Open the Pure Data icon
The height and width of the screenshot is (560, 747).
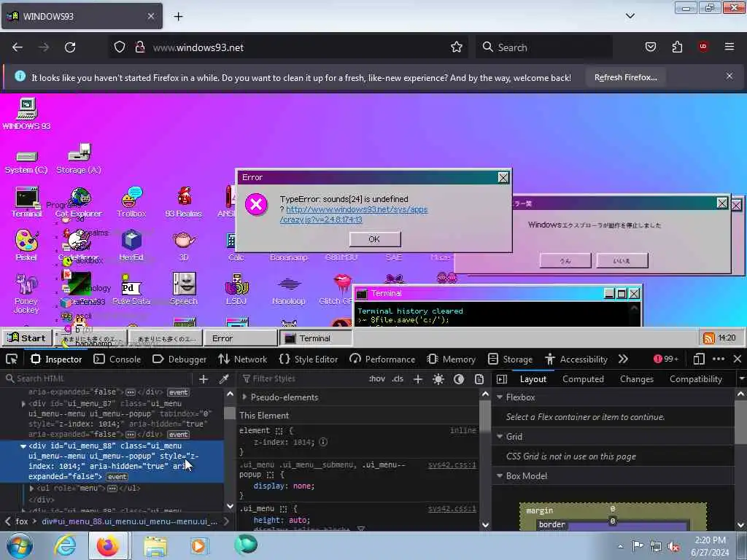pyautogui.click(x=131, y=289)
